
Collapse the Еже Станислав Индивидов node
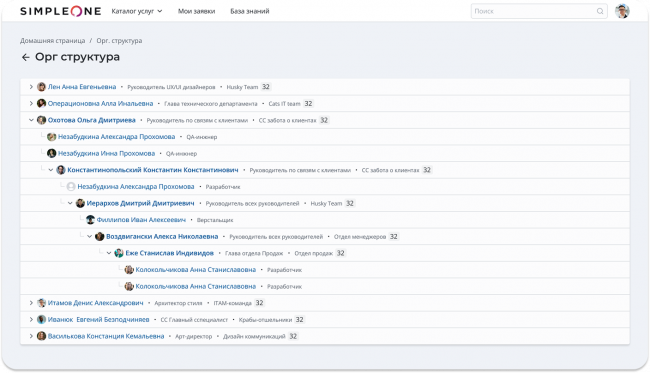pyautogui.click(x=109, y=253)
